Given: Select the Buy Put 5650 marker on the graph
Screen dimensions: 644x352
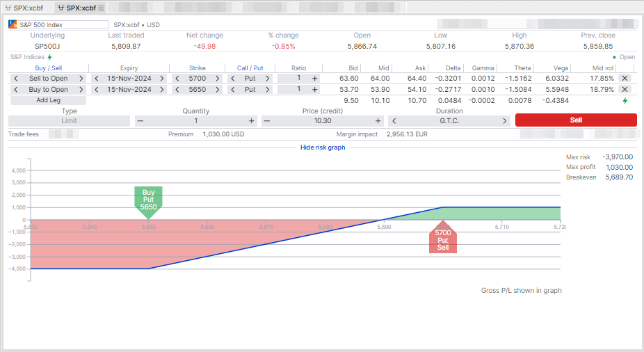Looking at the screenshot, I should [x=148, y=199].
